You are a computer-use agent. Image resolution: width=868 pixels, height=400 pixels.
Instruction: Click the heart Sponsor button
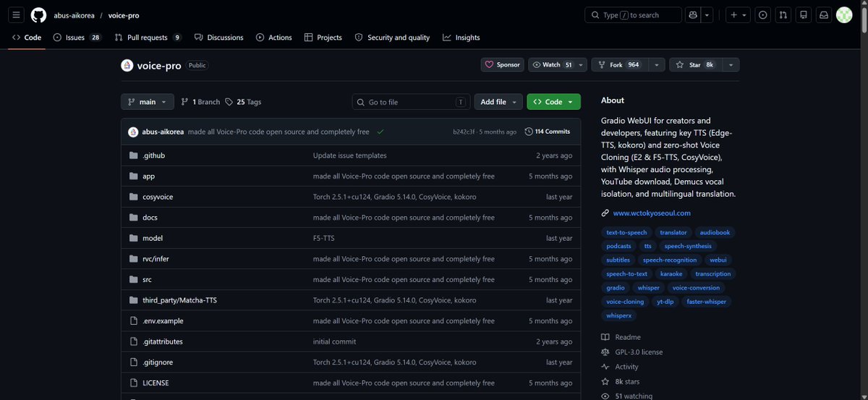[x=502, y=64]
